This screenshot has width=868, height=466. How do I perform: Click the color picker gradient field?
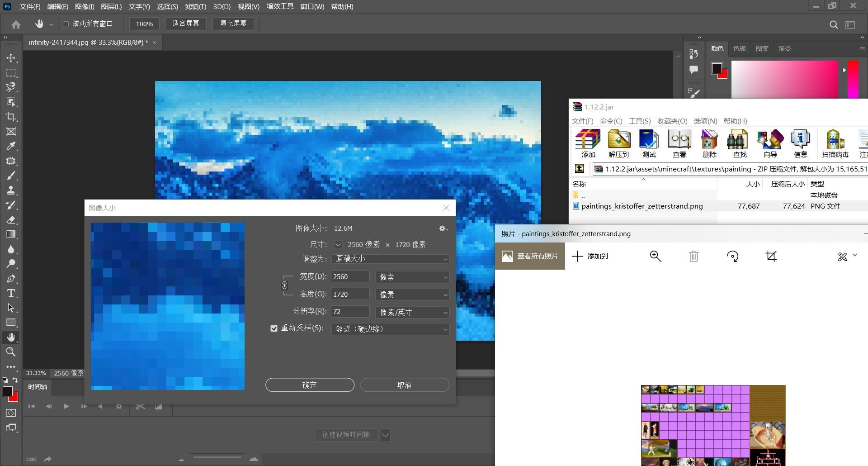784,80
